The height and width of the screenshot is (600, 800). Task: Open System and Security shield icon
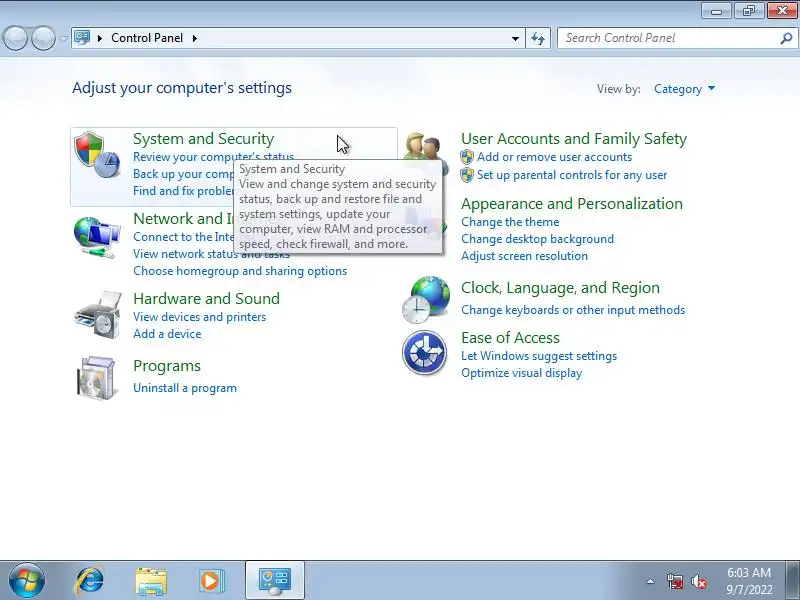[97, 155]
